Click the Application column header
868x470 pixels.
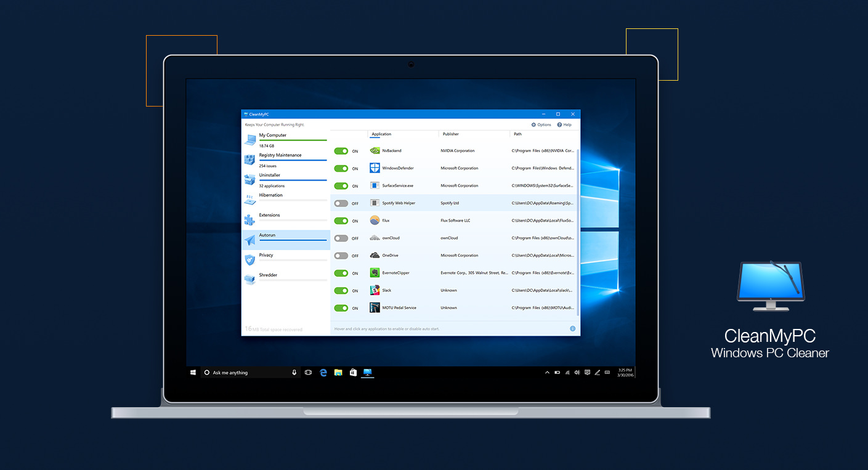(x=382, y=134)
